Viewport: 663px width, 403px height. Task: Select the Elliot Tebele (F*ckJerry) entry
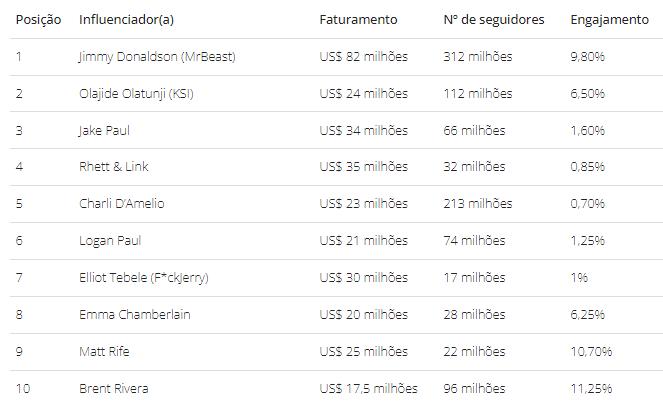pos(143,278)
